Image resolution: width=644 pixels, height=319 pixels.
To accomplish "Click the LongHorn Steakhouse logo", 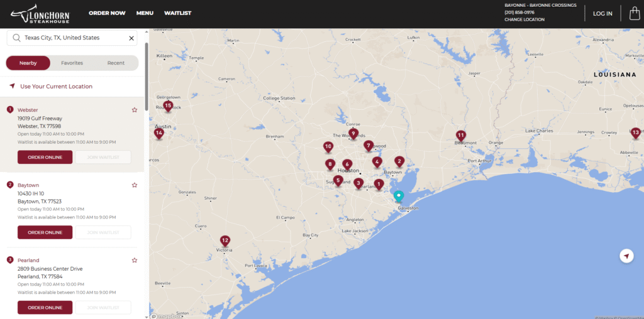I will 41,14.
